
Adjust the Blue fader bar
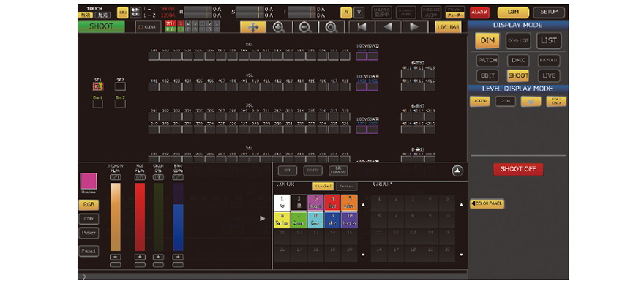(x=179, y=217)
